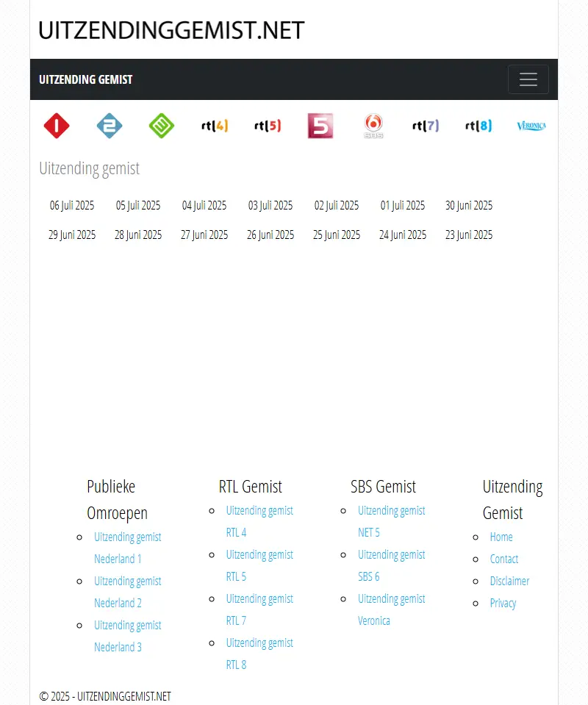
Task: Select the RTL 5 channel logo
Action: [x=268, y=126]
